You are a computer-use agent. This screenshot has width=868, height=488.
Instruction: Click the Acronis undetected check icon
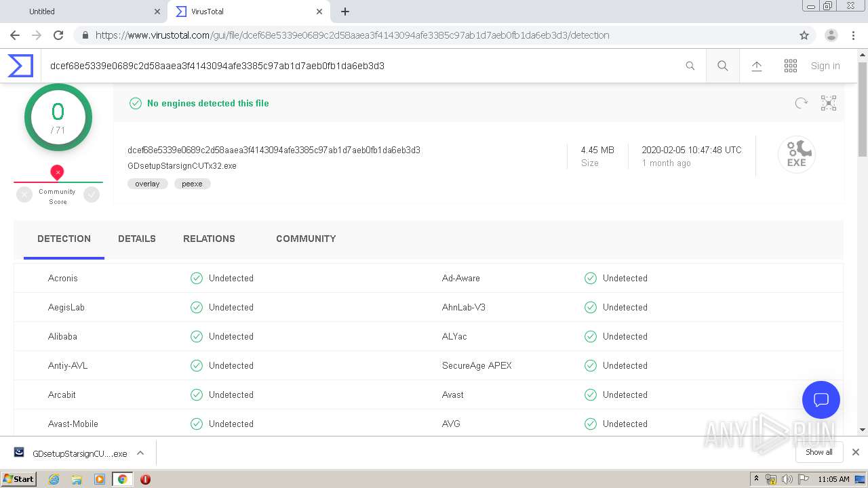pos(197,278)
